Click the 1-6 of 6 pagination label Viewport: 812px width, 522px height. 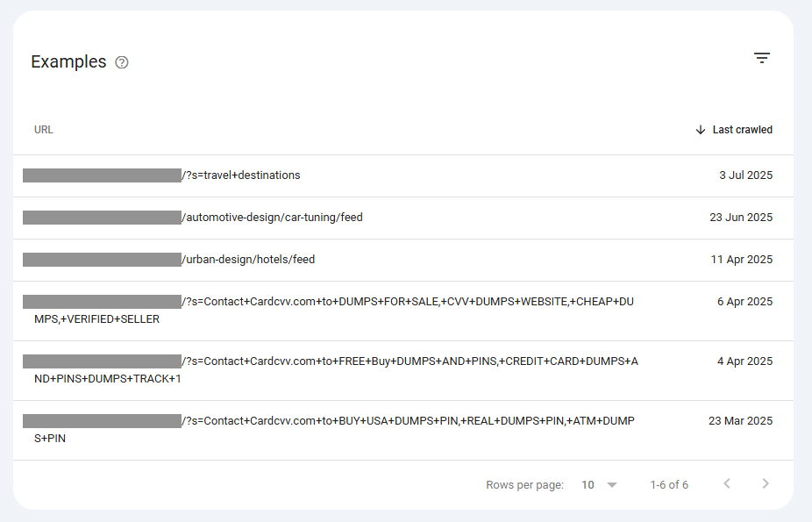click(x=669, y=485)
